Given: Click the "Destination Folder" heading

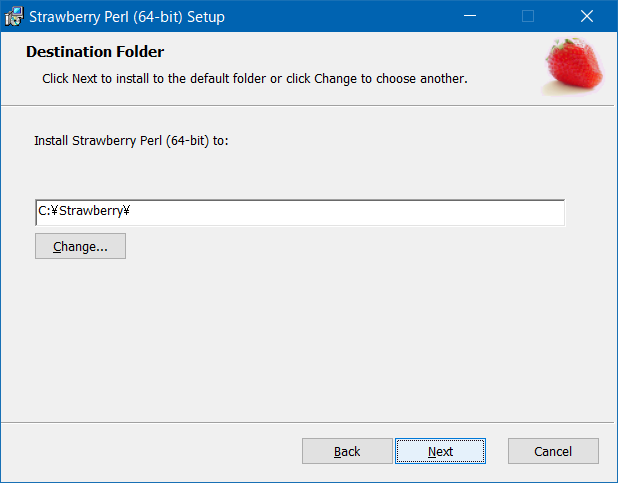Looking at the screenshot, I should click(x=95, y=52).
